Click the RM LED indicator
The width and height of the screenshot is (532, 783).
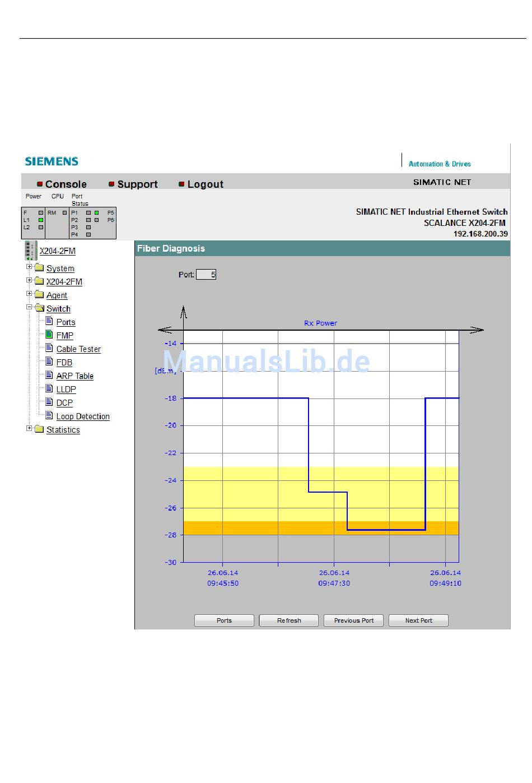(64, 213)
